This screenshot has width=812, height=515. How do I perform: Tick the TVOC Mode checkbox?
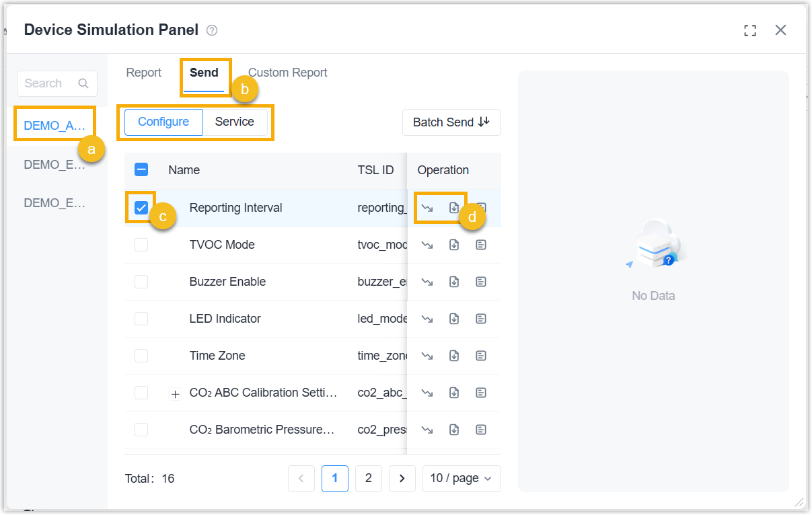point(141,245)
